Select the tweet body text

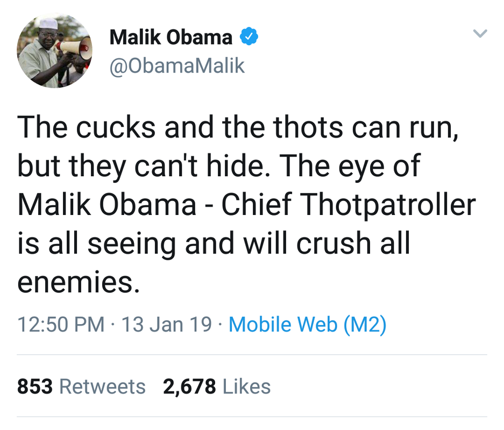pos(246,205)
